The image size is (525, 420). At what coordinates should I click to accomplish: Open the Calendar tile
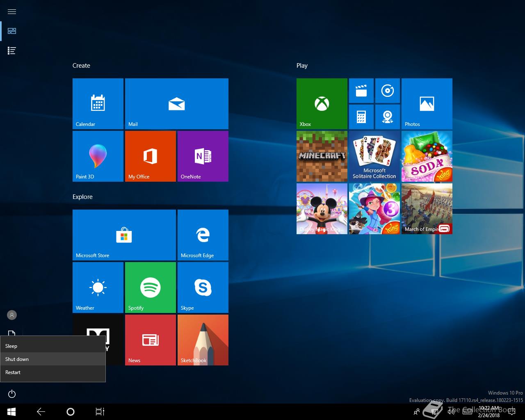pos(98,104)
